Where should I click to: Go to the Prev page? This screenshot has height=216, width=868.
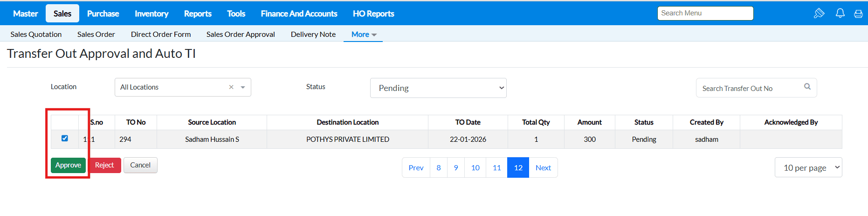[416, 168]
